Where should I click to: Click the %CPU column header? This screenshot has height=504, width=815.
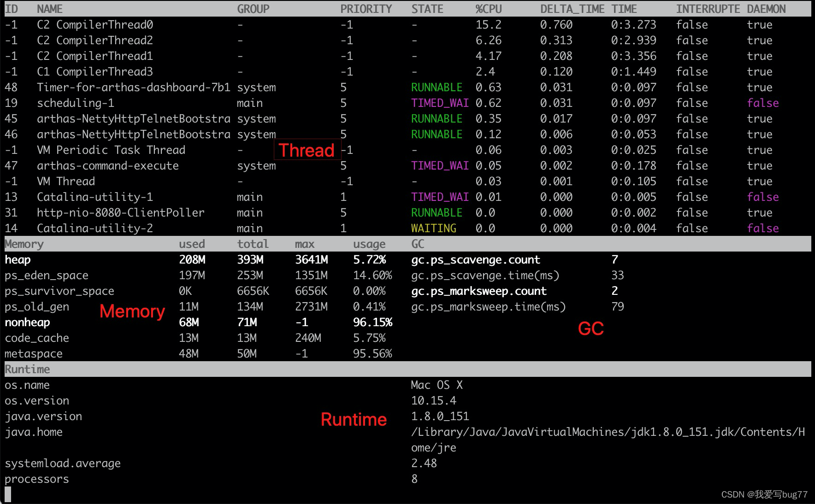click(x=488, y=8)
